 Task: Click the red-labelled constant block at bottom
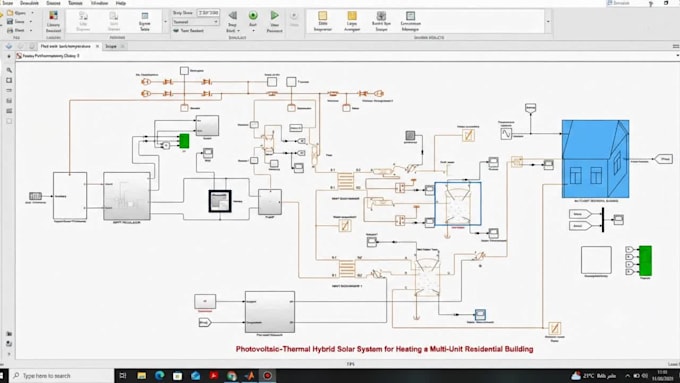[205, 301]
